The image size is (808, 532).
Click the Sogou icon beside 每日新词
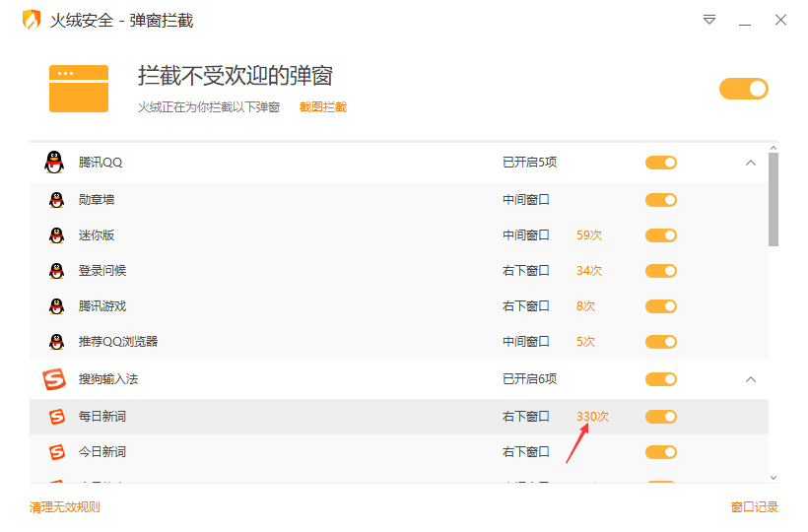point(57,417)
